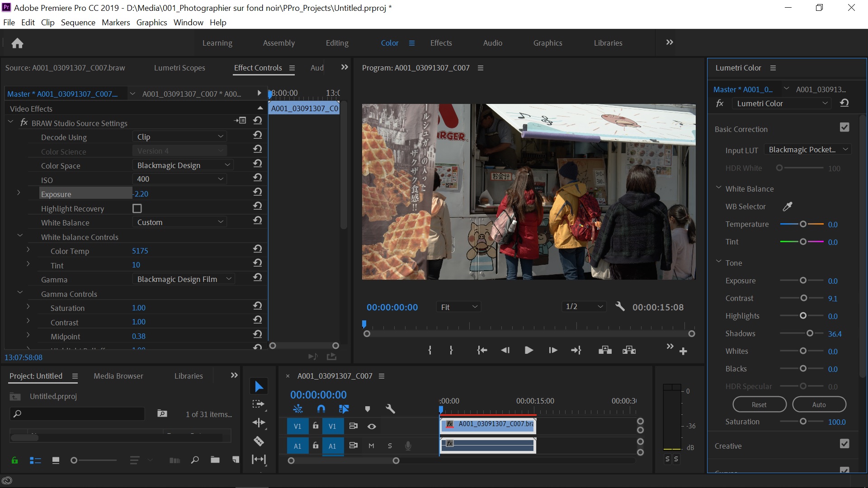Click the Play button in Program monitor
This screenshot has width=868, height=488.
pyautogui.click(x=528, y=350)
